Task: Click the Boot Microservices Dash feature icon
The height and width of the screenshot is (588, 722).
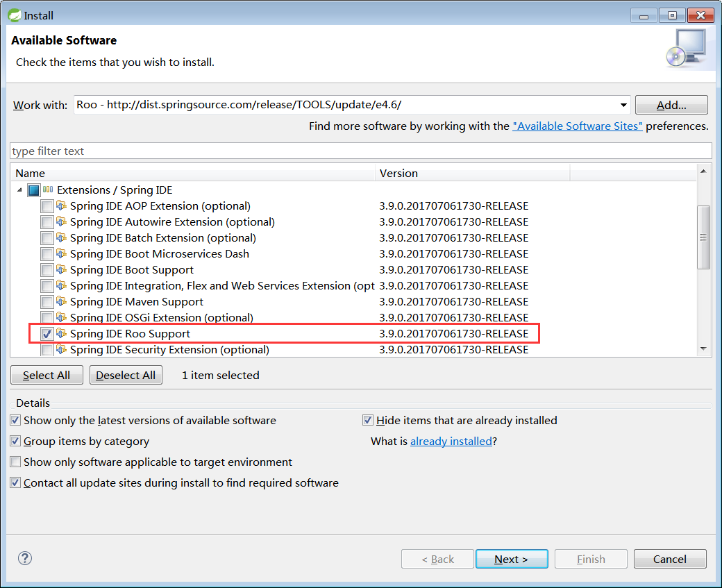Action: [61, 253]
